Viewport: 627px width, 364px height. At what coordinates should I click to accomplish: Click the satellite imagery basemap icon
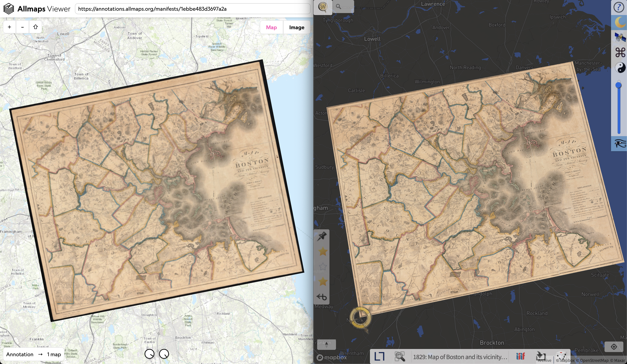coord(620,37)
